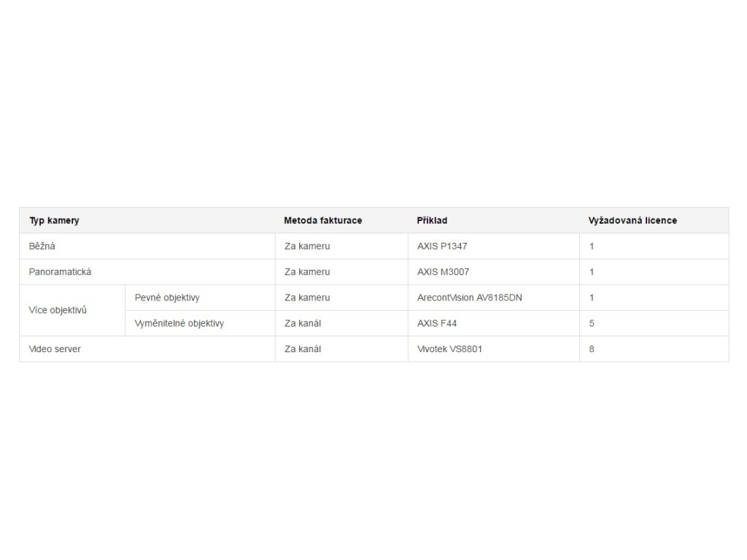Image resolution: width=747 pixels, height=560 pixels.
Task: Select the license count "5" cell
Action: tap(592, 323)
